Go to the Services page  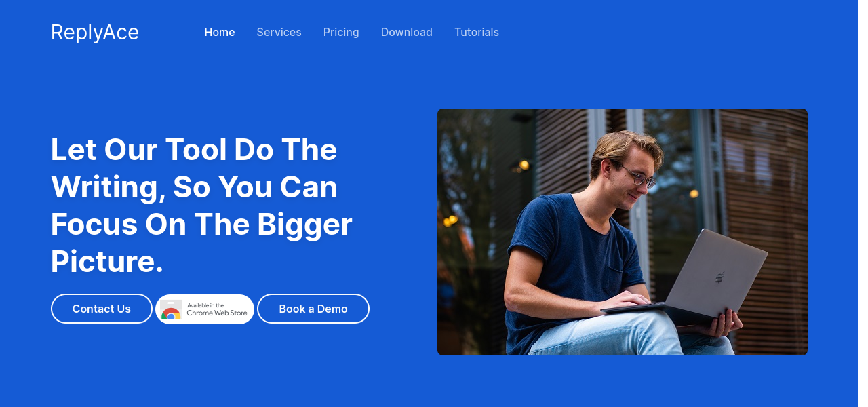tap(279, 32)
